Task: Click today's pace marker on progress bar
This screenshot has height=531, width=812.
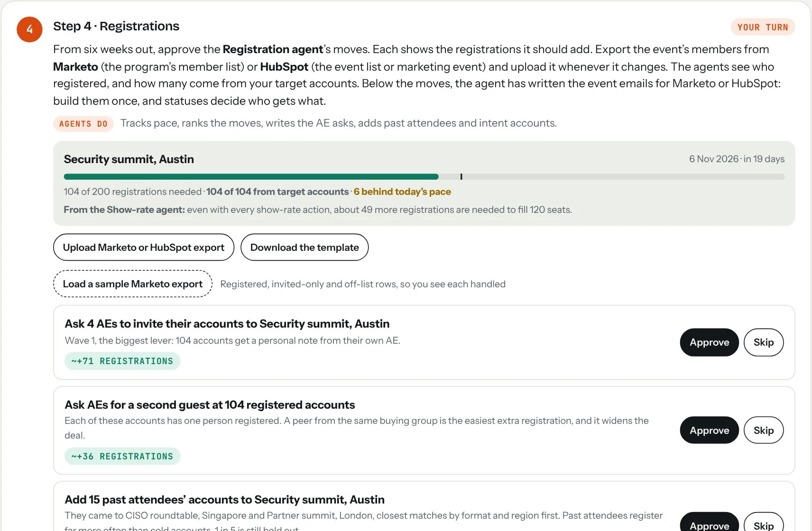Action: [461, 176]
